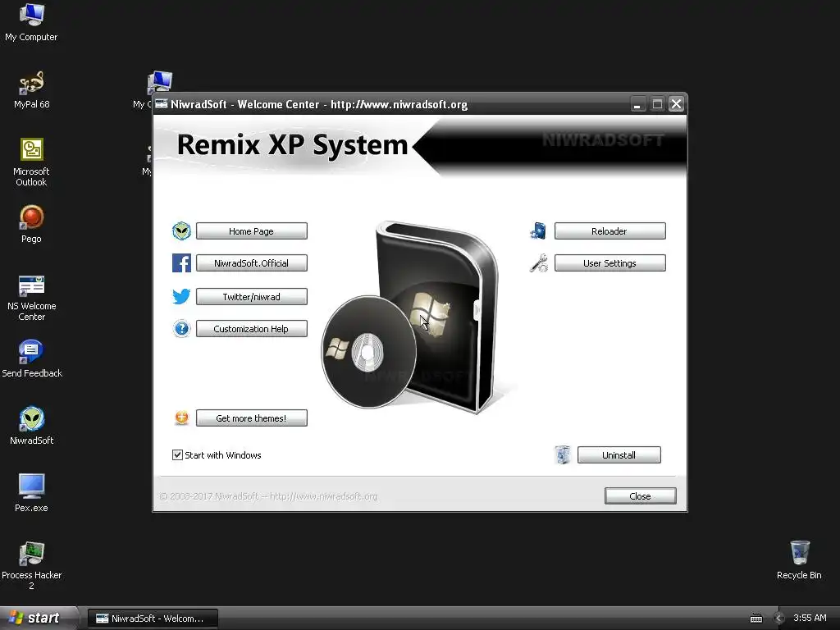Click the window icon in the title bar
This screenshot has height=630, width=840.
click(162, 104)
